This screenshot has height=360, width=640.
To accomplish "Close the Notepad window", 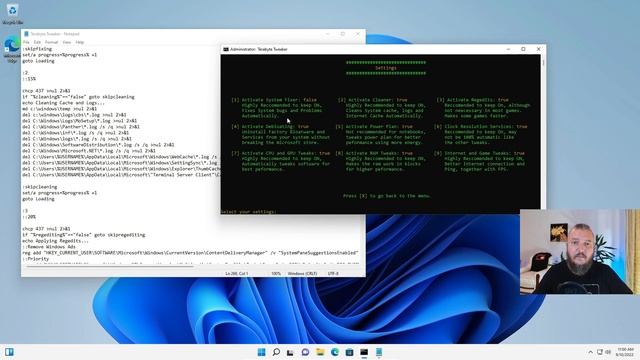I will (x=358, y=34).
